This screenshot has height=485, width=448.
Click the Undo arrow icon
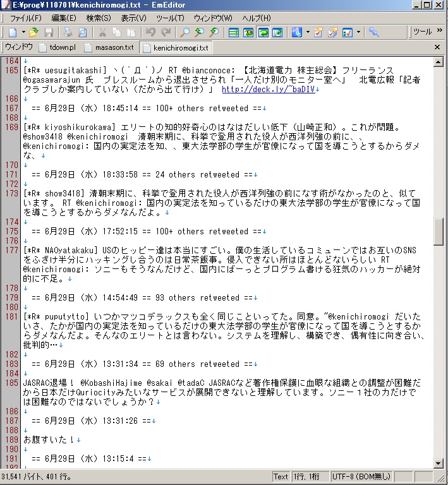(x=150, y=32)
